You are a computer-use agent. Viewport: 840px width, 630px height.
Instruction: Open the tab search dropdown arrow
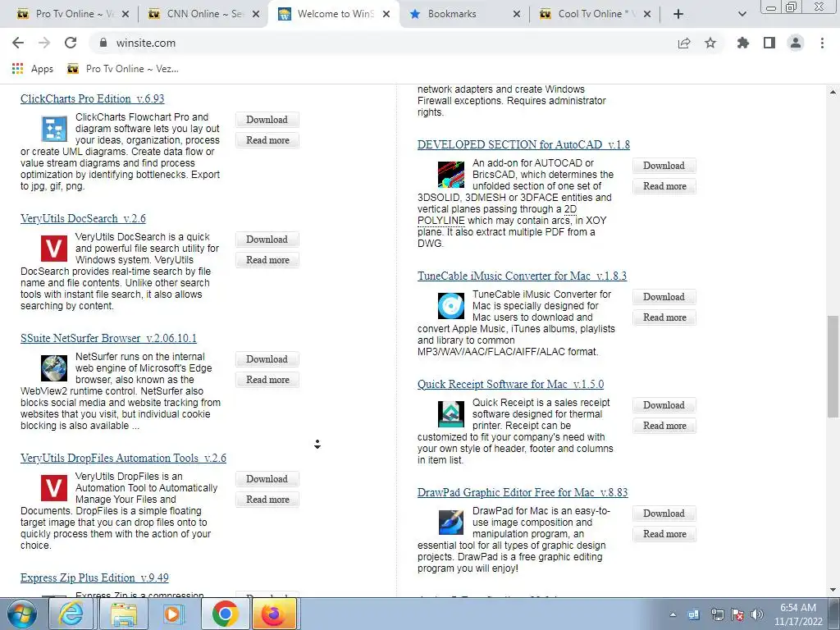click(x=742, y=14)
